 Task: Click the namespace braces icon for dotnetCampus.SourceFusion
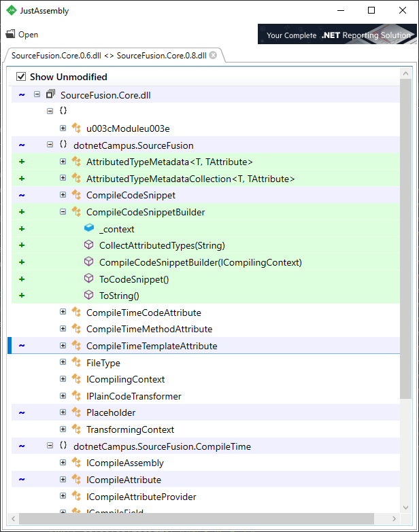pos(63,145)
